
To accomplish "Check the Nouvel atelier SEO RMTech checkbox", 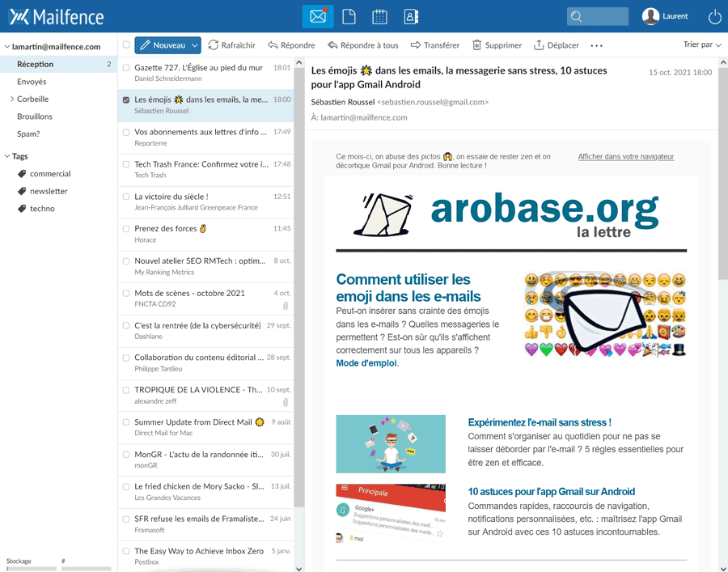I will pos(126,261).
